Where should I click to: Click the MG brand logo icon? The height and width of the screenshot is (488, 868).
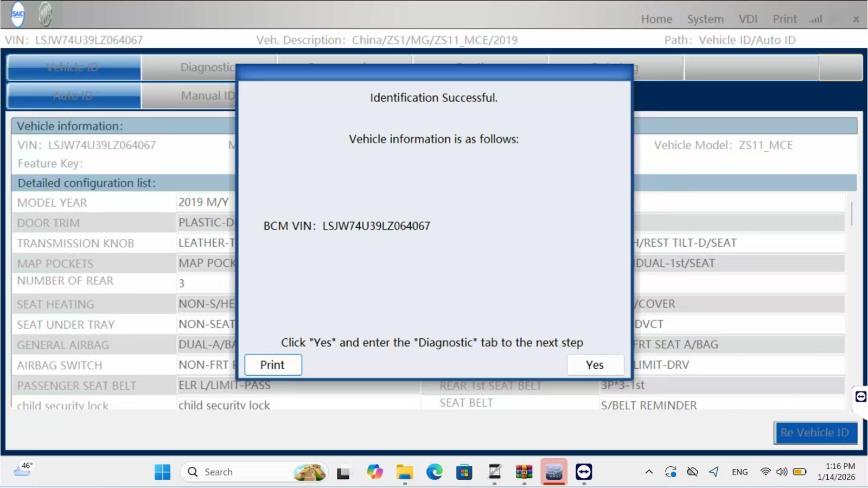(x=46, y=14)
